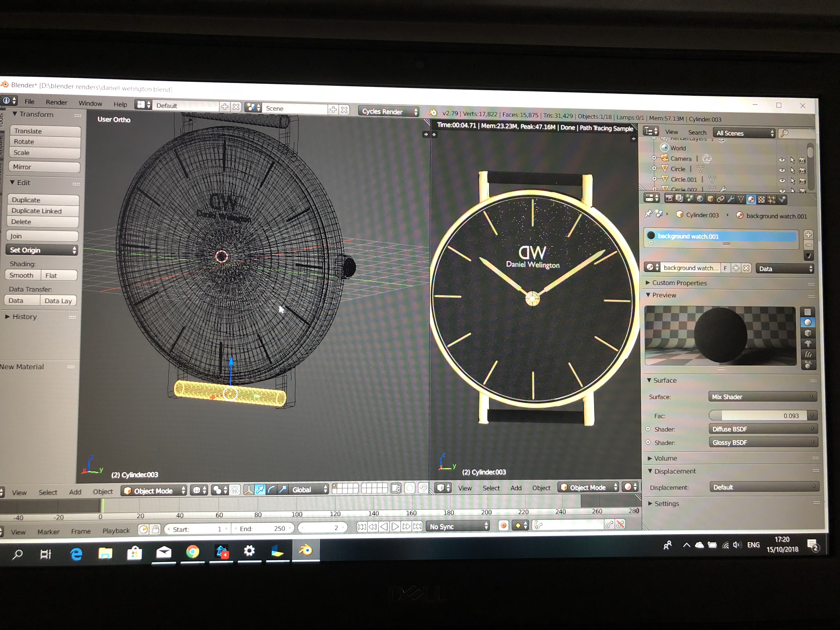Screen dimensions: 840x630
Task: Open the World properties tab globe icon
Action: click(x=700, y=199)
